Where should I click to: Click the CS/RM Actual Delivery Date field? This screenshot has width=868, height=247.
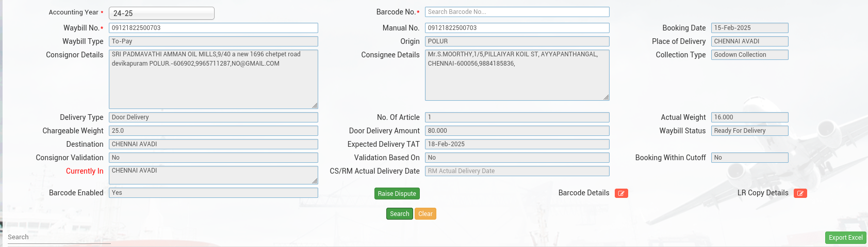(517, 171)
